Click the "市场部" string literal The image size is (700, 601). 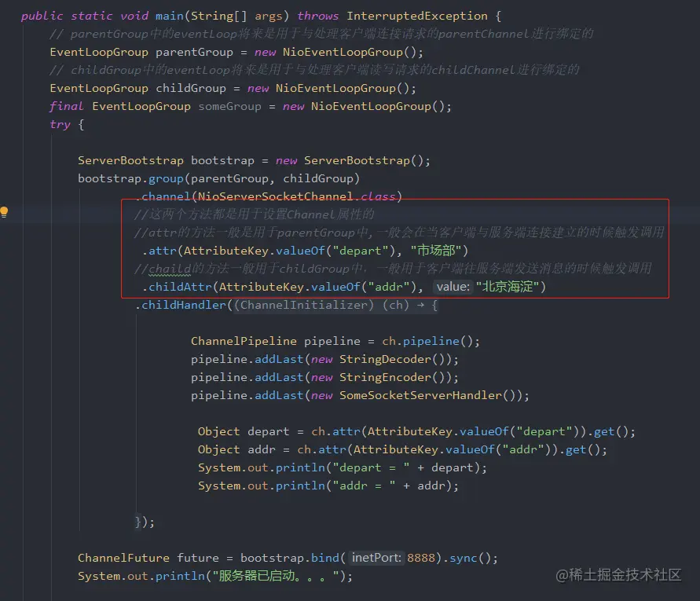click(x=436, y=251)
